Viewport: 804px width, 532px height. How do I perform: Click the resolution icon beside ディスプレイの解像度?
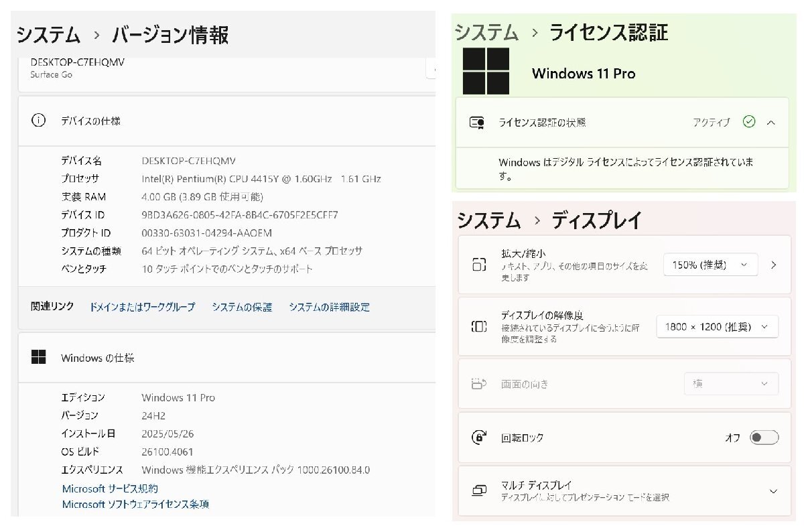coord(478,327)
